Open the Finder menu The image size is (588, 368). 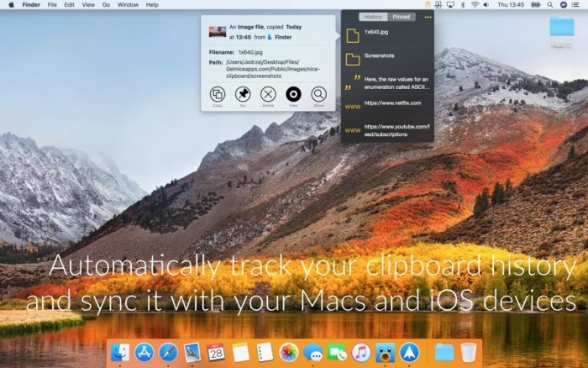pos(31,5)
